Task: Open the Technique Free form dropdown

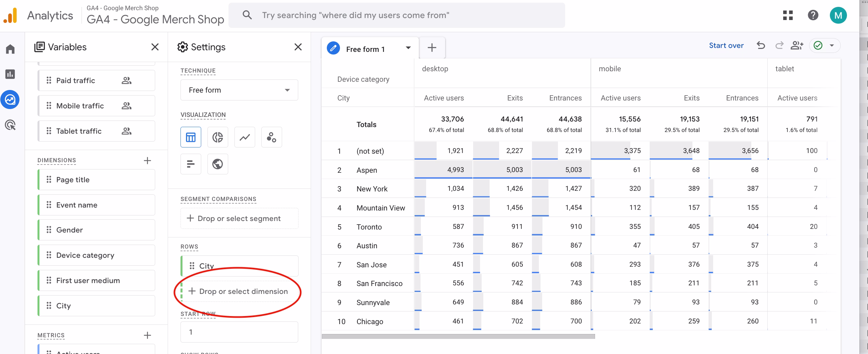Action: (x=239, y=90)
